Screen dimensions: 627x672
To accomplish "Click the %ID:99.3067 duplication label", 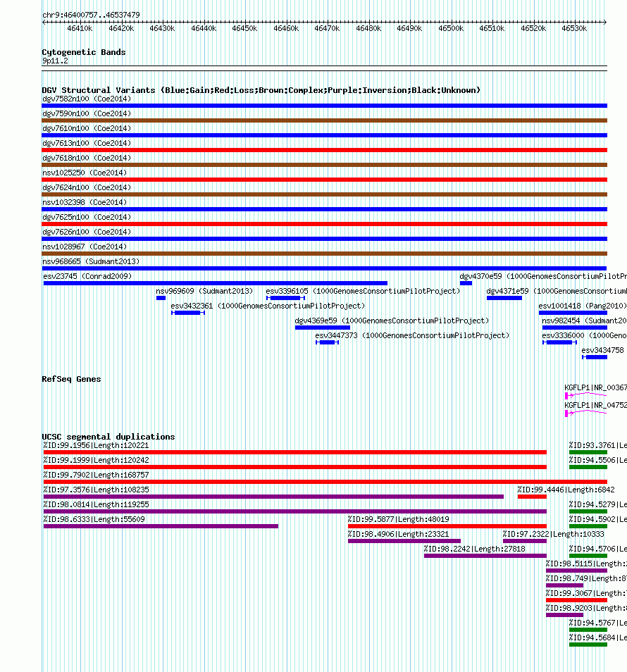I will coord(586,593).
